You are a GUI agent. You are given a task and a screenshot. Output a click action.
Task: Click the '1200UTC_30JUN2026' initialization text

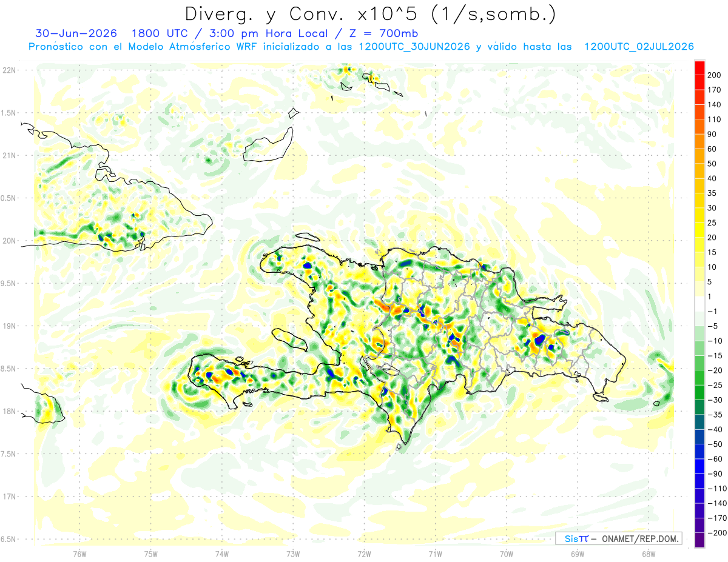414,47
